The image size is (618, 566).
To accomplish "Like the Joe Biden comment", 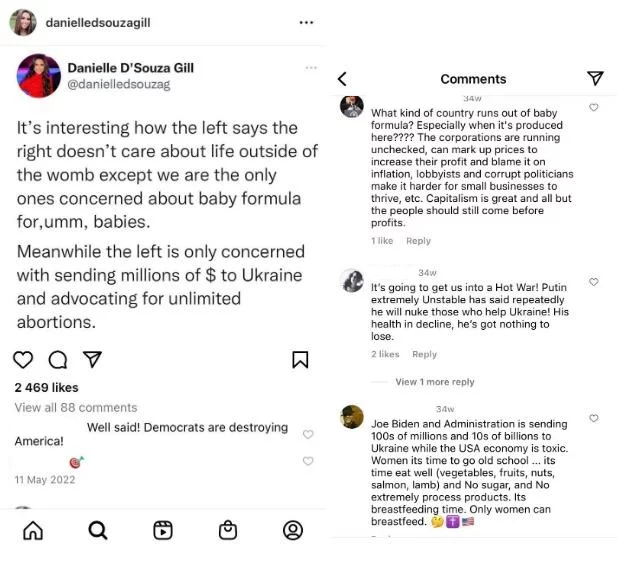I will pos(593,418).
